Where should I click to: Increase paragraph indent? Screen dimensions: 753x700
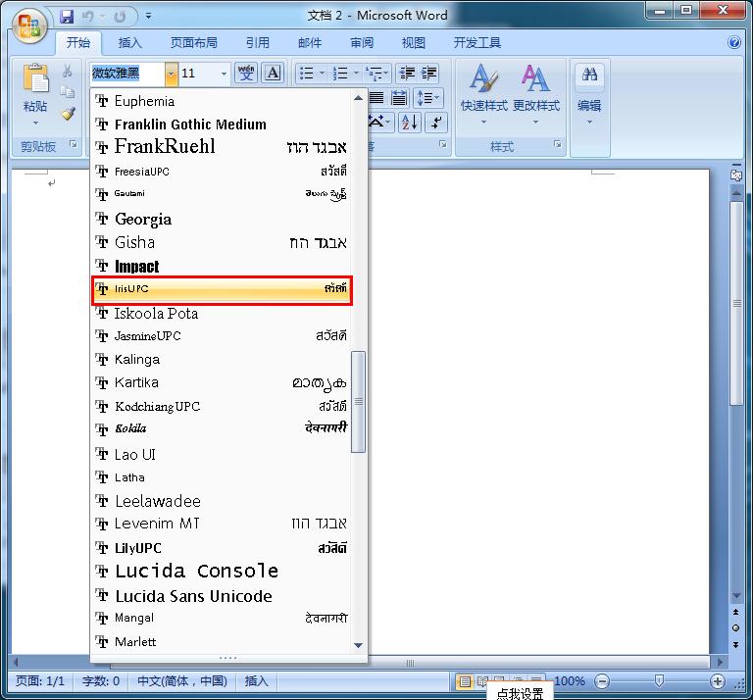coord(428,73)
